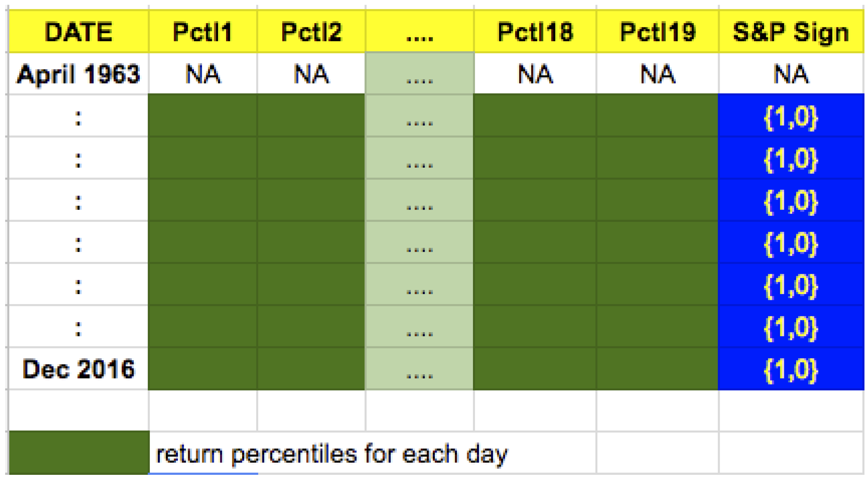Click the dotted ellipsis header cell
The height and width of the screenshot is (479, 868).
(x=420, y=32)
